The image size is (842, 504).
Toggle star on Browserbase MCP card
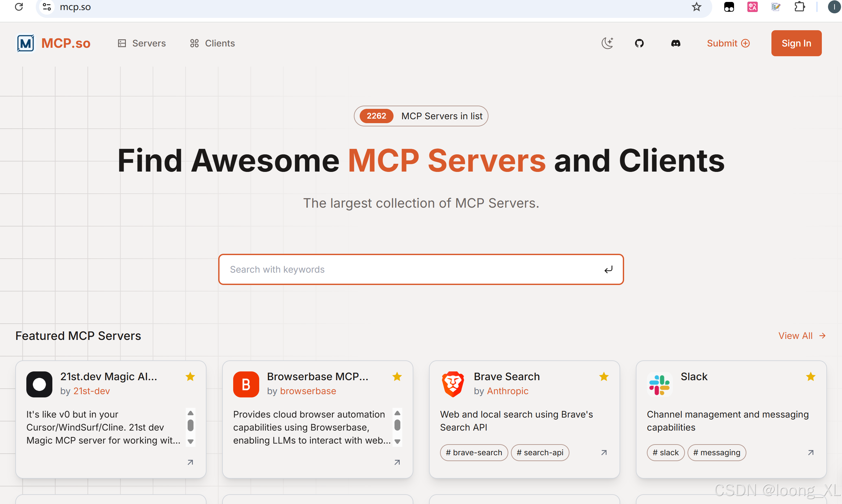coord(397,377)
